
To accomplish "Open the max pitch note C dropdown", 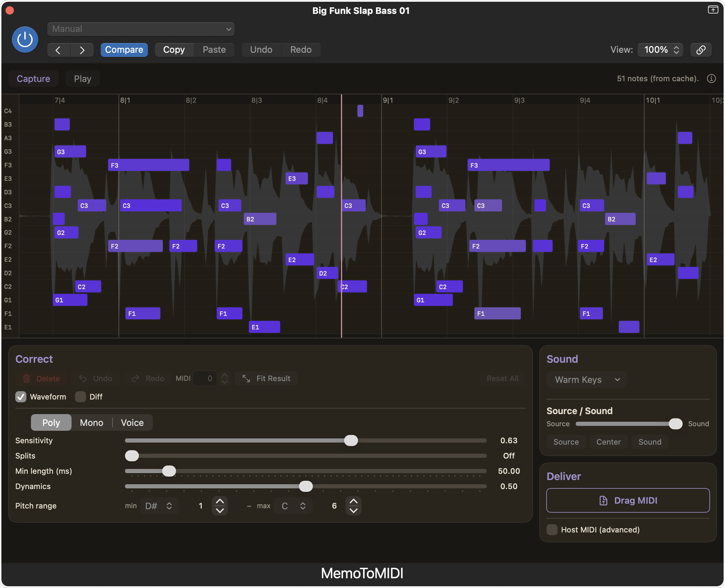I will [293, 506].
